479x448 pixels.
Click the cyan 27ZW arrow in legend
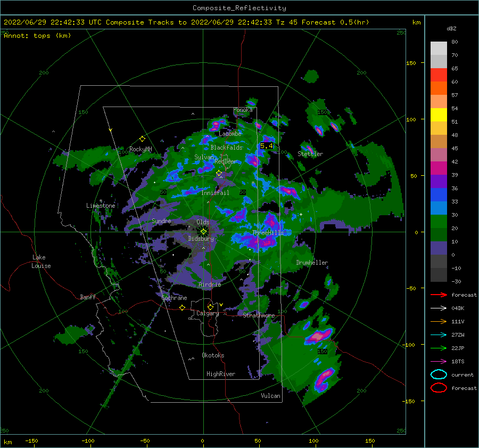tap(439, 335)
